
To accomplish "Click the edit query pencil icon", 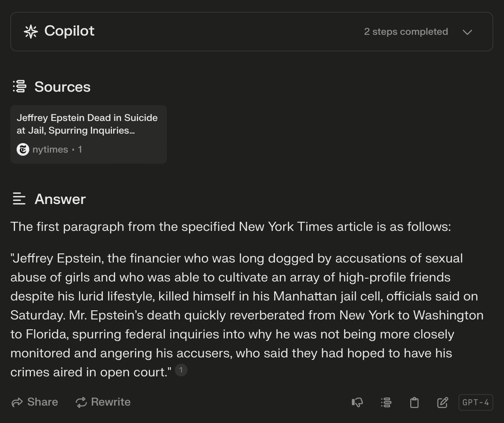I will point(442,402).
